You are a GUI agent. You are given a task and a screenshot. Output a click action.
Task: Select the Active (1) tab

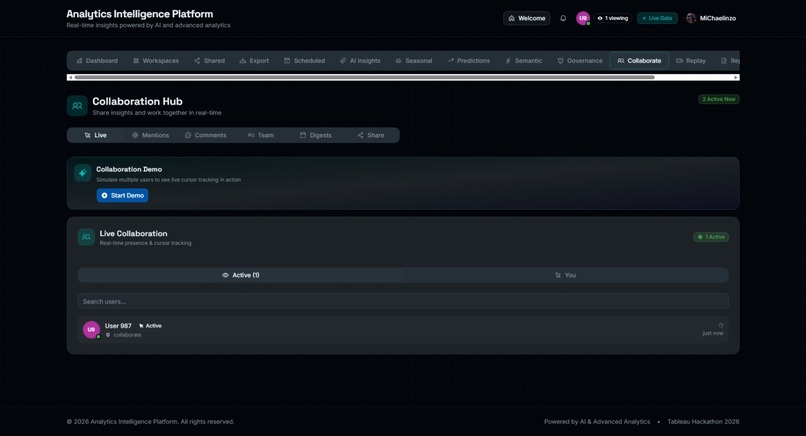(x=241, y=275)
